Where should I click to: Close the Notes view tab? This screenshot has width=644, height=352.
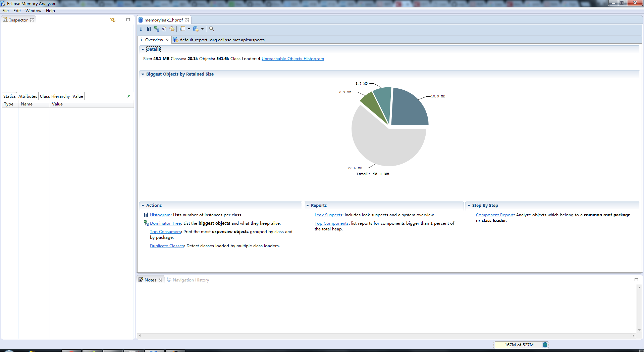(160, 280)
